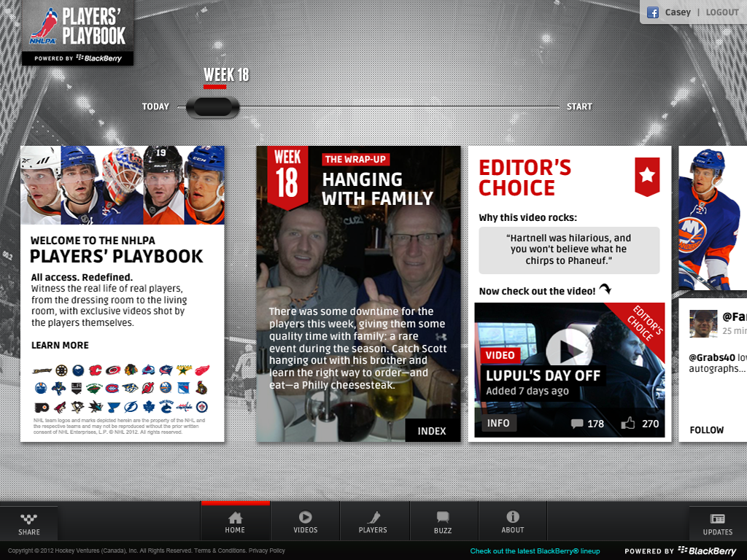Click INFO on Lupul's Day Off video
Viewport: 747px width, 560px height.
498,423
